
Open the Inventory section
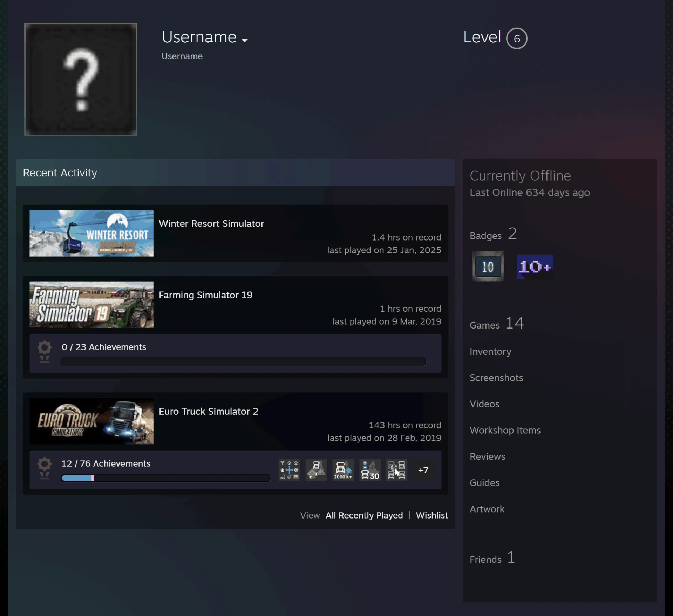tap(490, 352)
